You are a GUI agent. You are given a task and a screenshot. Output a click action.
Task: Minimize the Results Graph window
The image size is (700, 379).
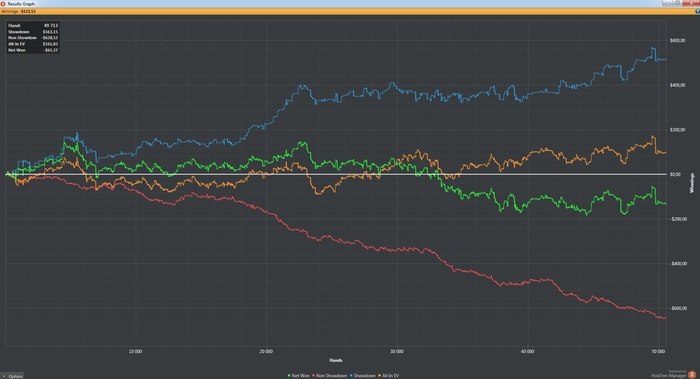pos(667,3)
